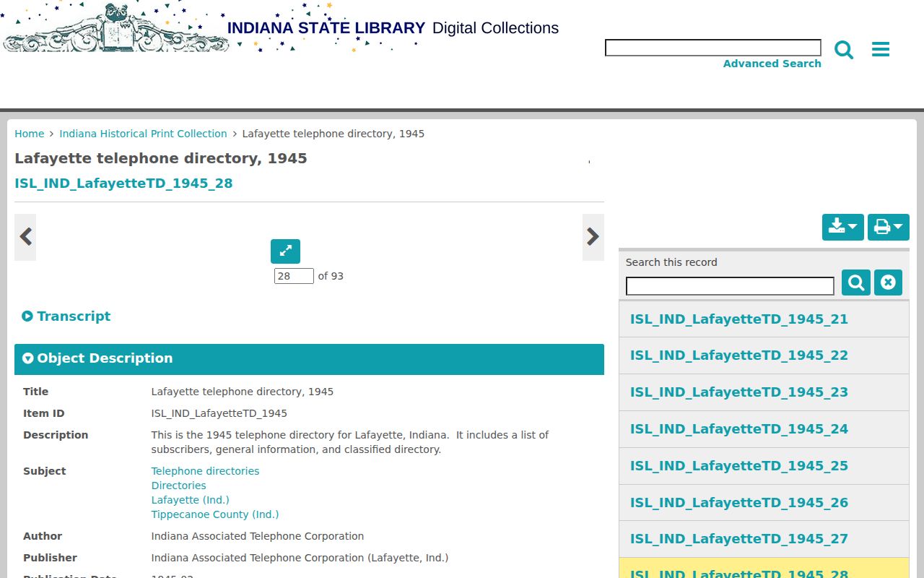
Task: Go to previous page arrow
Action: [x=25, y=237]
